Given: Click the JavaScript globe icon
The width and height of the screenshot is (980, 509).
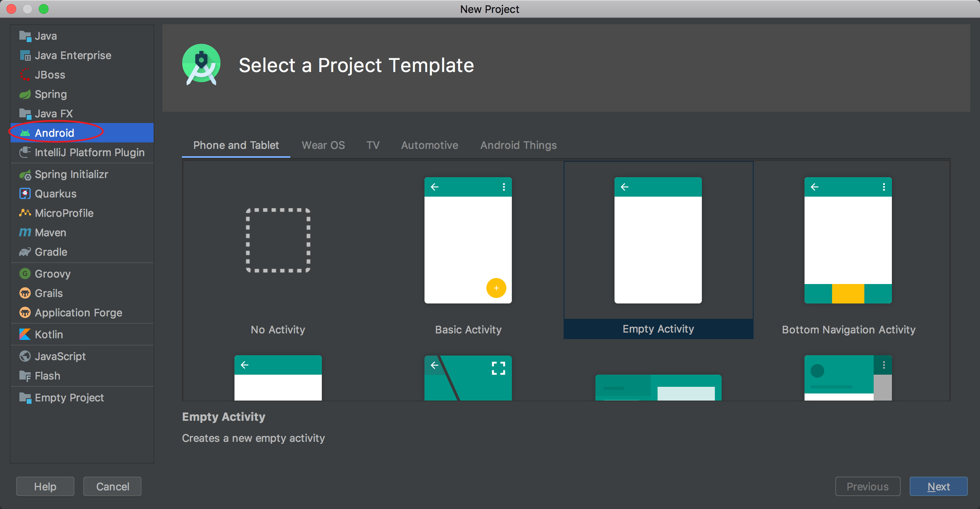Looking at the screenshot, I should pos(25,356).
